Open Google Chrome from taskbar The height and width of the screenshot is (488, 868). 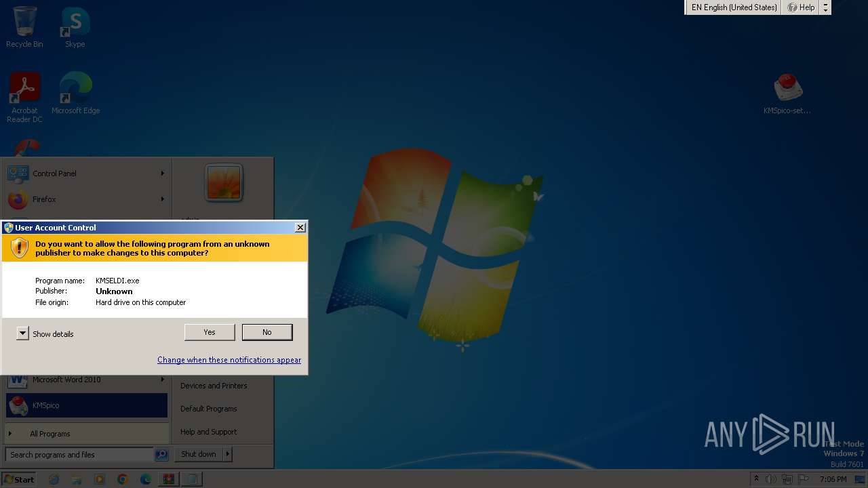point(123,479)
